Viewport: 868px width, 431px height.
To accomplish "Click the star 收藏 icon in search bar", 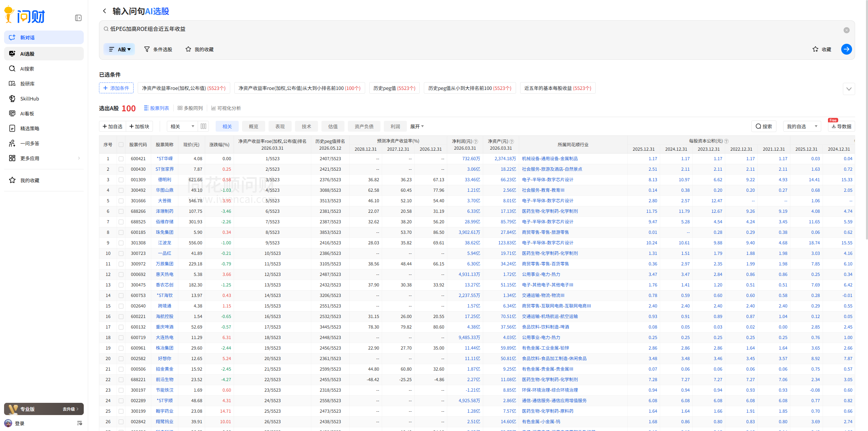I will tap(822, 49).
